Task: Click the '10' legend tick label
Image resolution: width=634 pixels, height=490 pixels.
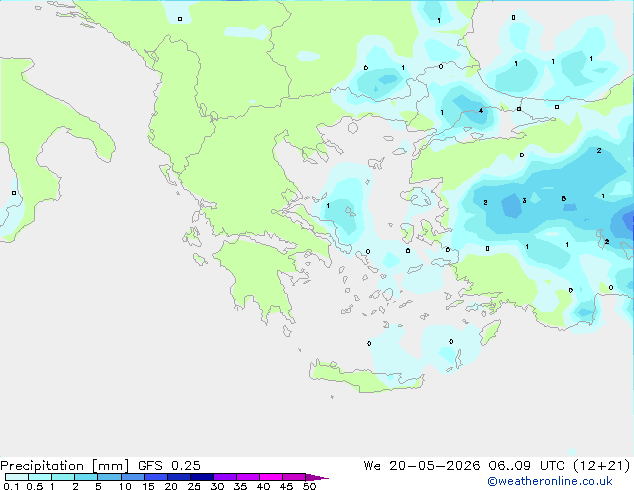Action: (x=125, y=486)
